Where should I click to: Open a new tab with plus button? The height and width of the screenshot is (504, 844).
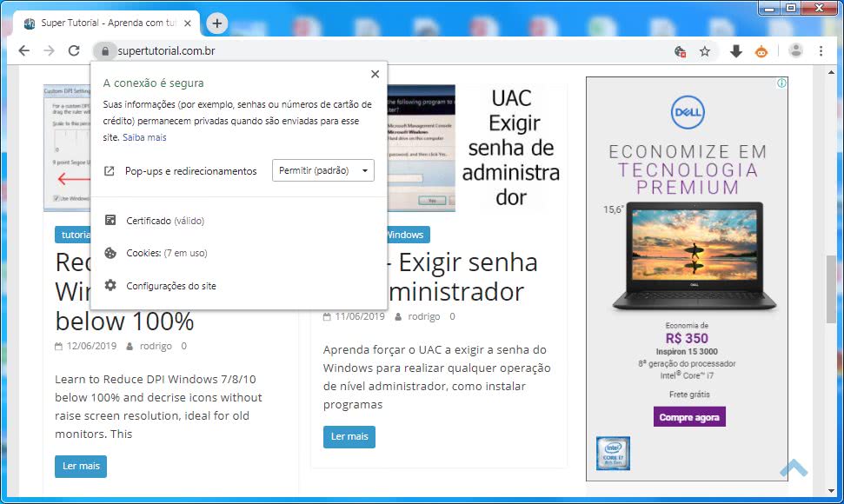point(217,23)
